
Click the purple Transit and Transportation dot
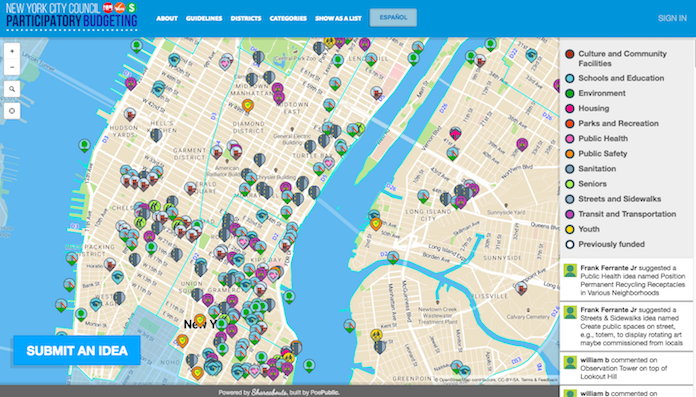click(x=570, y=214)
